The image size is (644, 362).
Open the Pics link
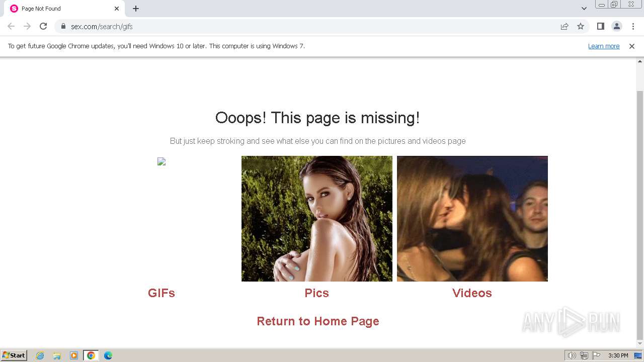[x=316, y=293]
